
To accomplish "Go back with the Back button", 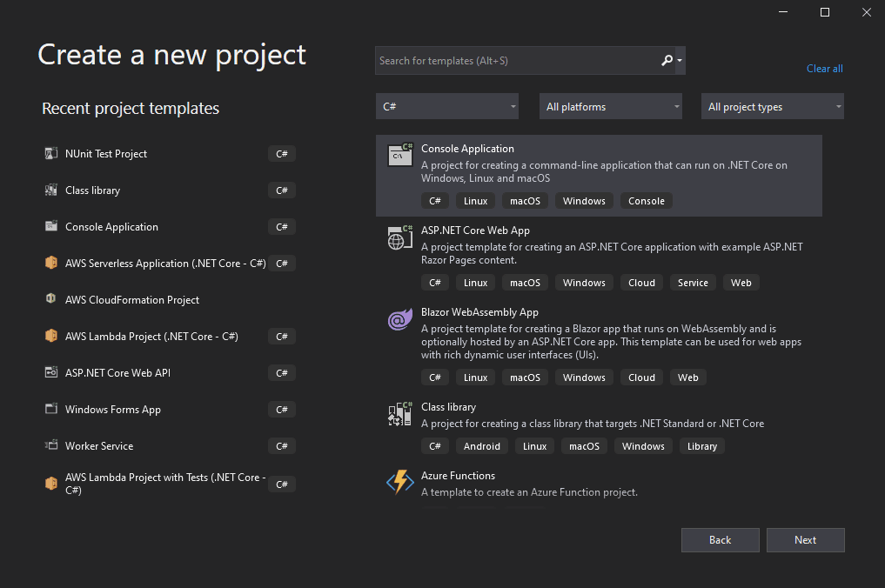I will pos(720,540).
